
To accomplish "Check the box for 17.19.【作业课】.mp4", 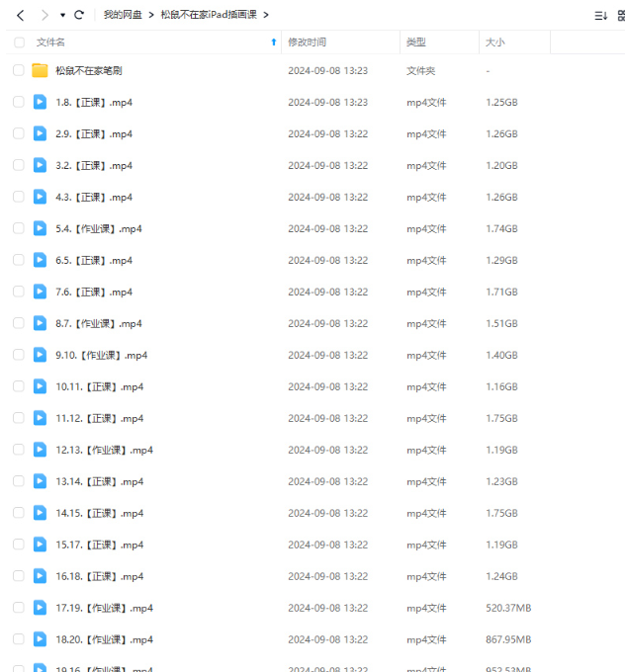I will 19,608.
